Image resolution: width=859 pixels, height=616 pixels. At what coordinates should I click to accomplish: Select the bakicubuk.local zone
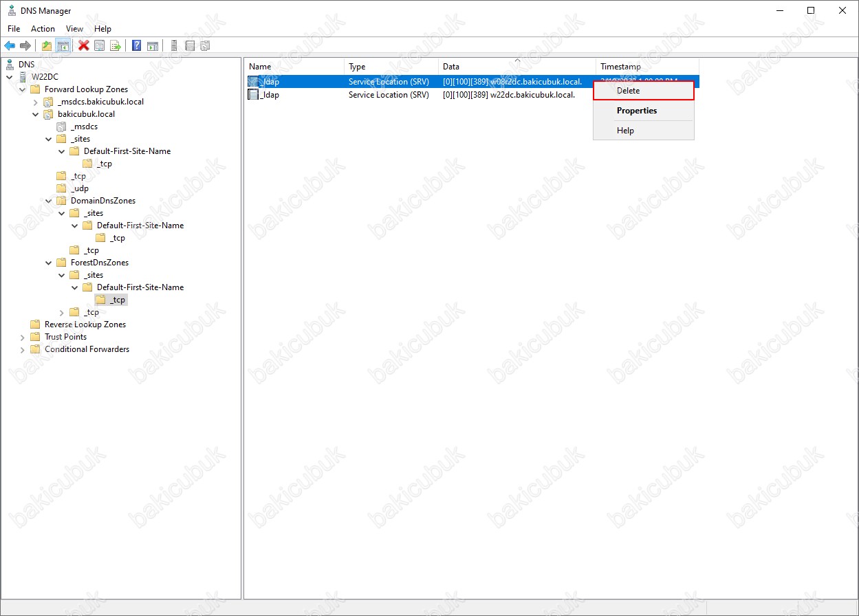86,114
